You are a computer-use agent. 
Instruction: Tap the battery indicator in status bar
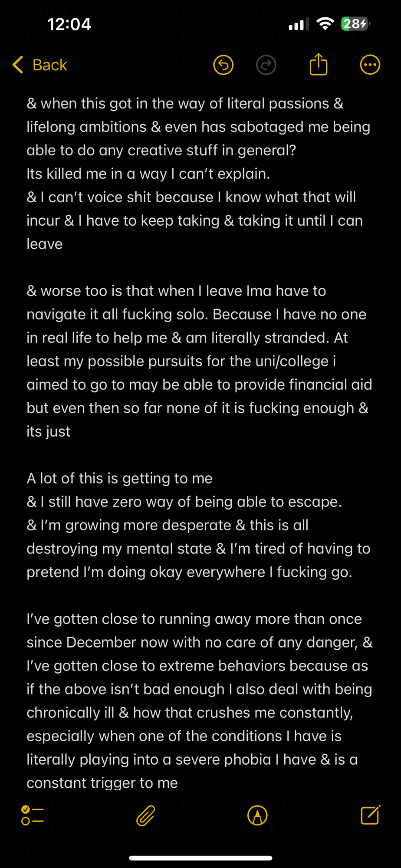pos(355,24)
